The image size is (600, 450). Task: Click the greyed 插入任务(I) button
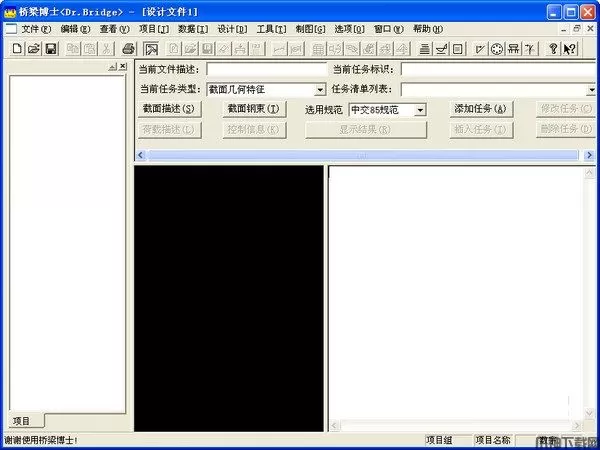coord(481,130)
